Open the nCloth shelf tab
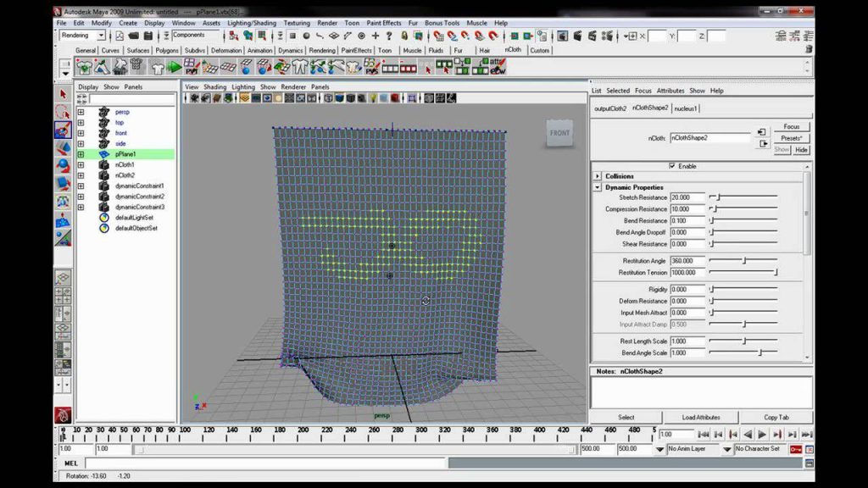This screenshot has width=868, height=488. click(x=513, y=49)
